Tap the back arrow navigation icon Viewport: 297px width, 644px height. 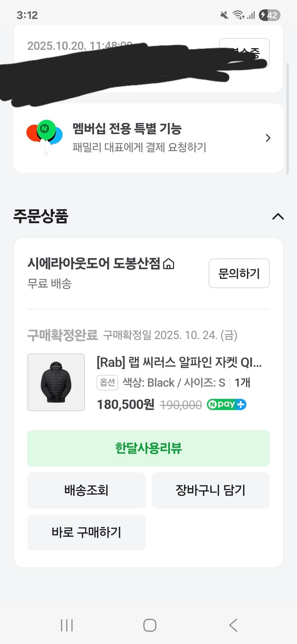[x=233, y=626]
